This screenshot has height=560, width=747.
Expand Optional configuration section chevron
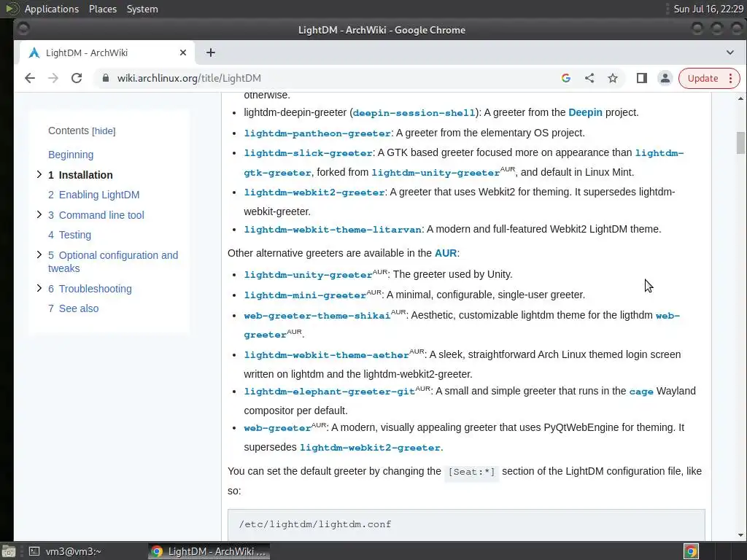39,254
